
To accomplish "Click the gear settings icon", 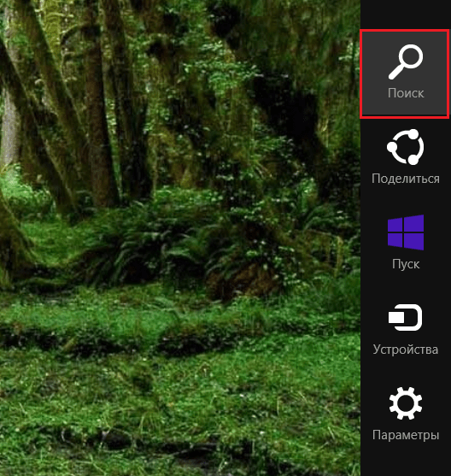I will point(406,403).
